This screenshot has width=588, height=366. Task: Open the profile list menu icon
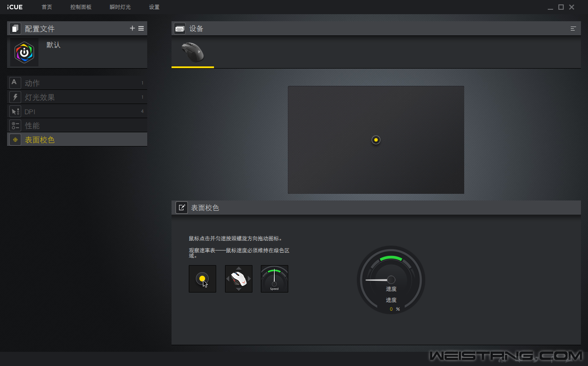coord(141,28)
